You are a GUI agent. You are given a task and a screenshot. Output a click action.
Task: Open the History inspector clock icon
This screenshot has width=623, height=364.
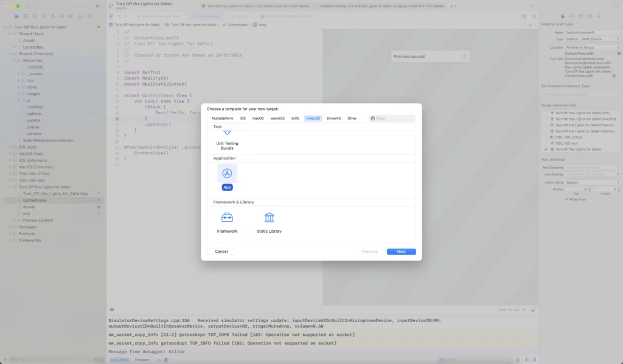point(571,16)
